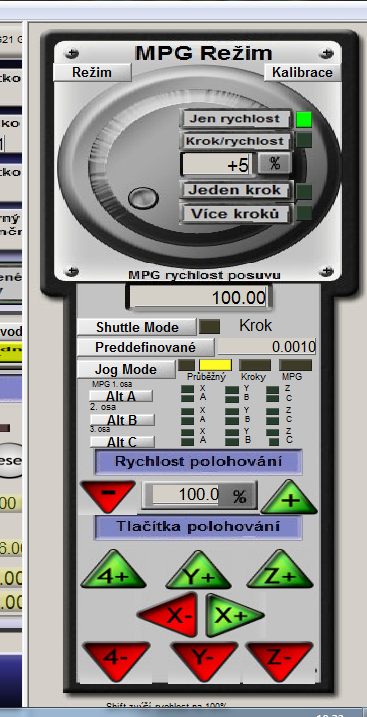The width and height of the screenshot is (367, 717).
Task: Toggle Krok/rychlost mode
Action: coord(235,141)
